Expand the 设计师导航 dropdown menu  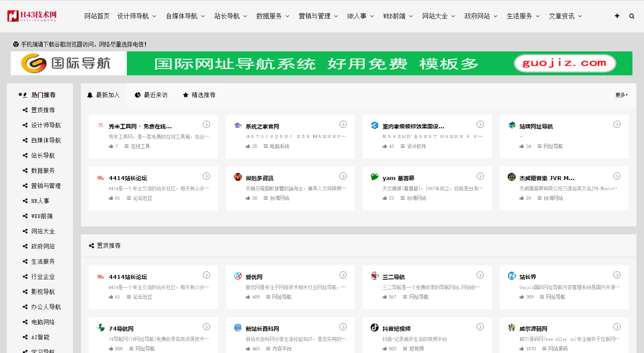click(136, 16)
